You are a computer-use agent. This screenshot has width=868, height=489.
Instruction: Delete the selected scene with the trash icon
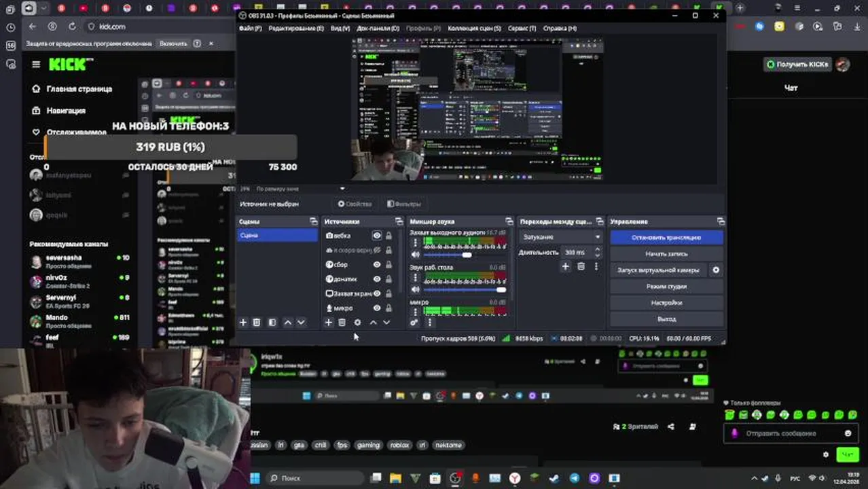[257, 323]
